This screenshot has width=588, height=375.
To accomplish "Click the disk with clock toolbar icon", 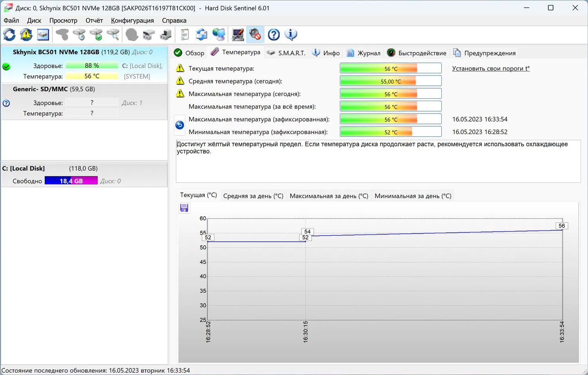I will pyautogui.click(x=80, y=35).
